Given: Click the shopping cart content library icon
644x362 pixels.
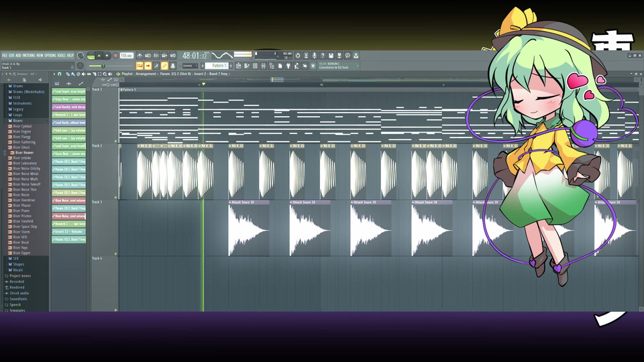Looking at the screenshot, I should (x=313, y=66).
